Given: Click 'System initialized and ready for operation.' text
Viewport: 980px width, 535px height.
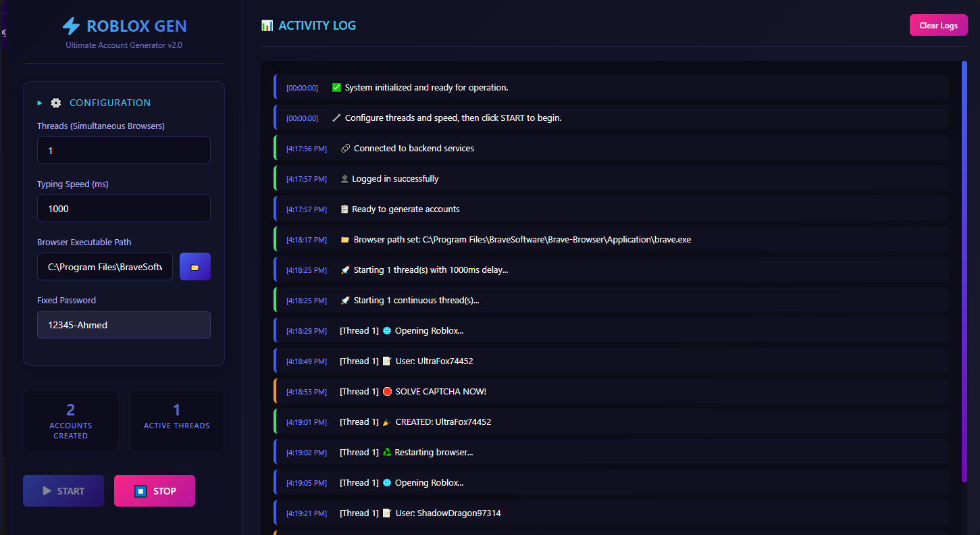Looking at the screenshot, I should [x=427, y=88].
